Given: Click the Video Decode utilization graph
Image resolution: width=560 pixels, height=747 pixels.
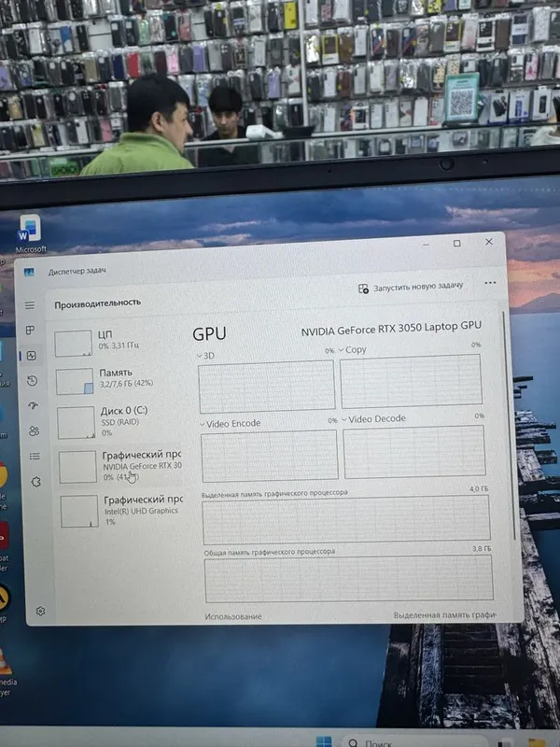Looking at the screenshot, I should click(414, 452).
